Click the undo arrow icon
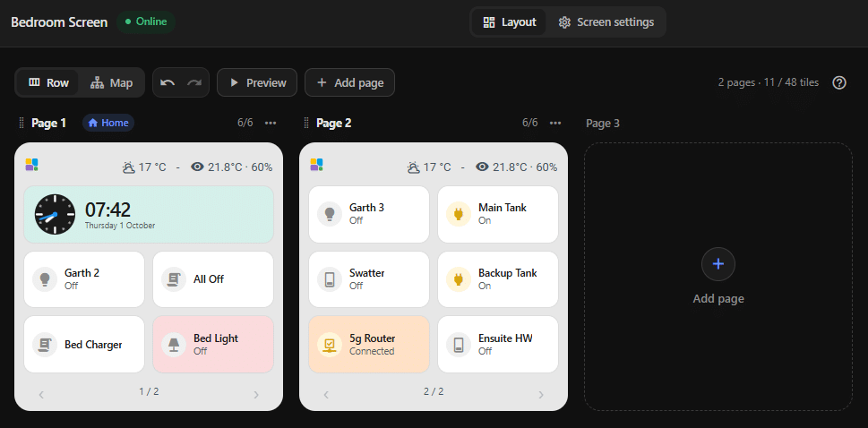This screenshot has height=428, width=868. 168,82
